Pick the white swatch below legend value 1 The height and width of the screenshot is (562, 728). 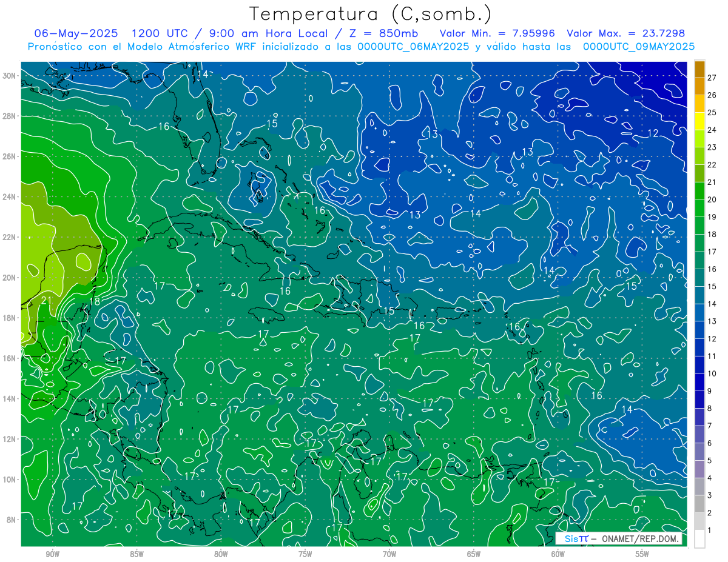pyautogui.click(x=699, y=539)
